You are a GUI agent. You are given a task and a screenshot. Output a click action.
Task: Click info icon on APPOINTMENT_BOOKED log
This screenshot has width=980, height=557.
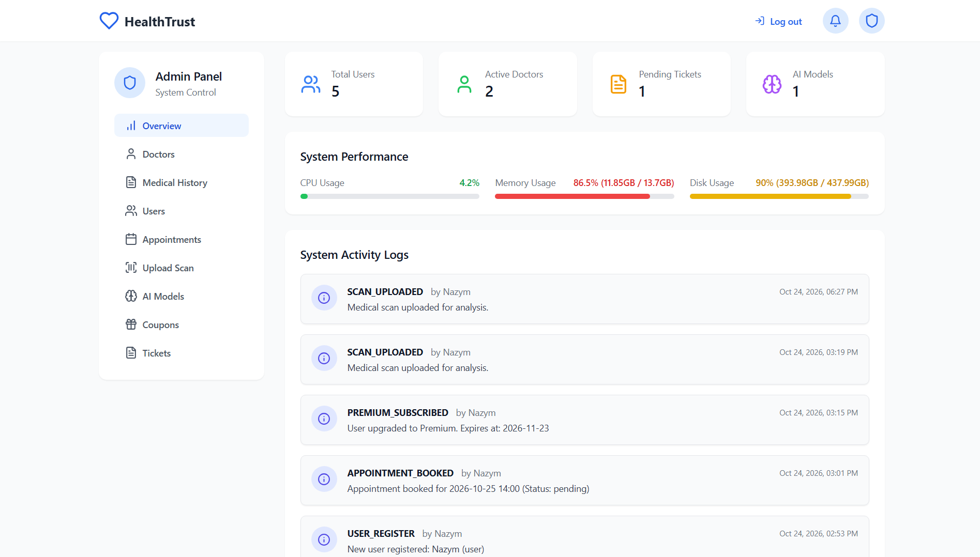click(324, 479)
